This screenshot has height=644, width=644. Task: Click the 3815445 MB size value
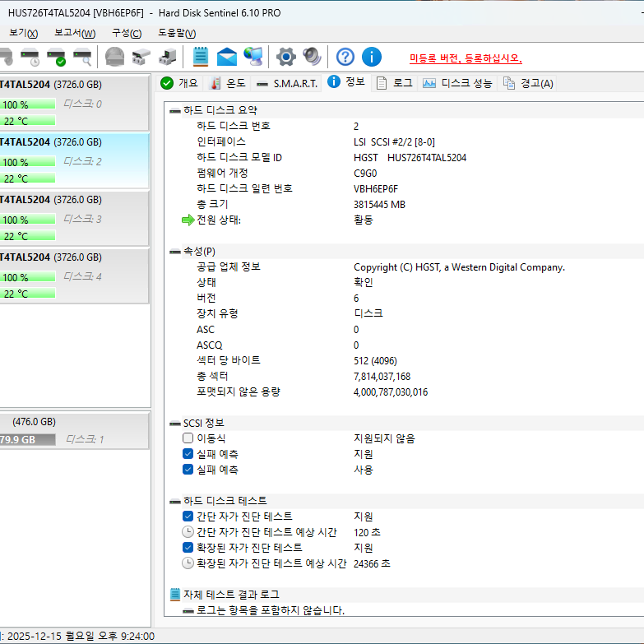379,205
